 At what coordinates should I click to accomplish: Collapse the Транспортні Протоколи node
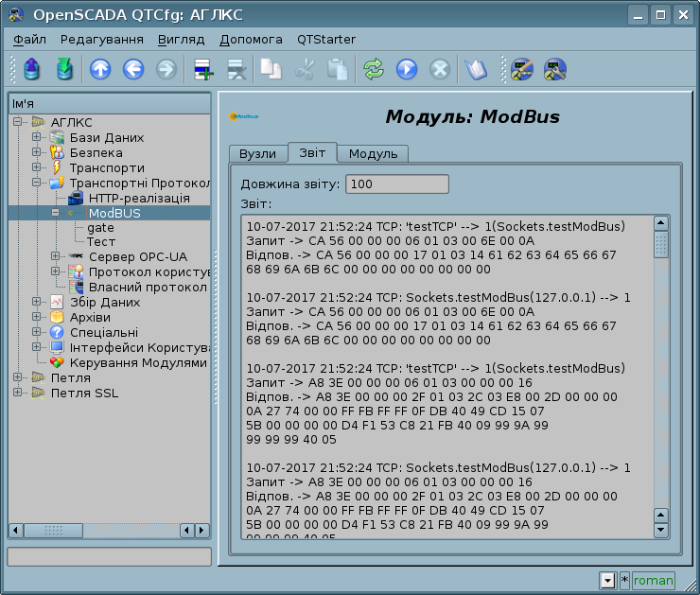(x=37, y=183)
